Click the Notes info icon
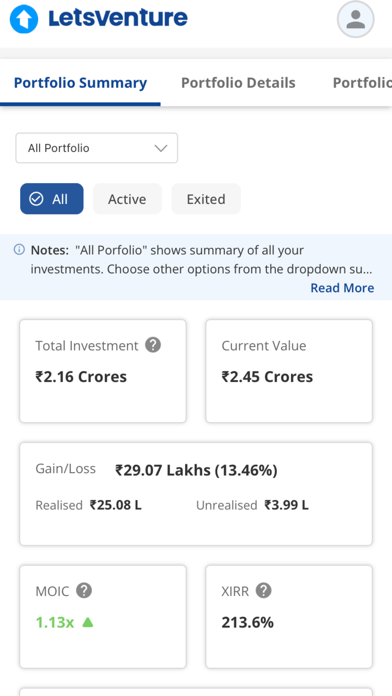The height and width of the screenshot is (696, 392). coord(19,249)
